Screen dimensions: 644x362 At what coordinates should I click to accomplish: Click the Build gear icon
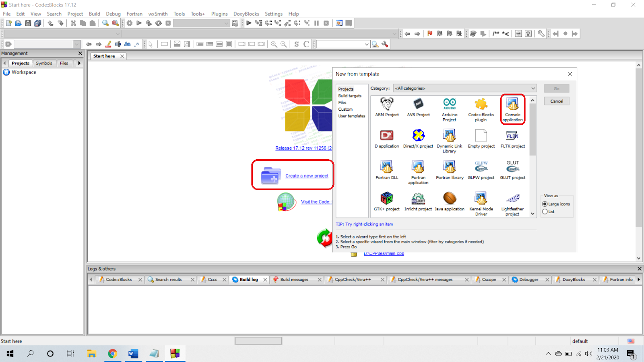click(130, 23)
